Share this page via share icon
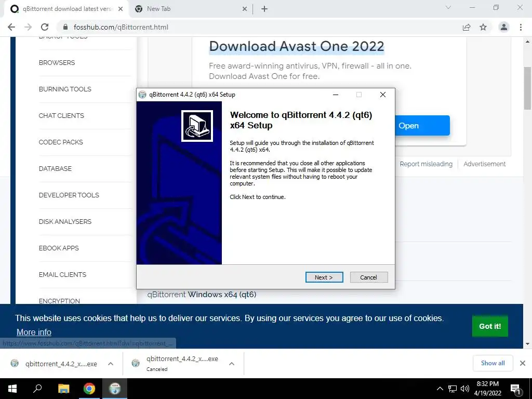The image size is (532, 399). pyautogui.click(x=467, y=27)
